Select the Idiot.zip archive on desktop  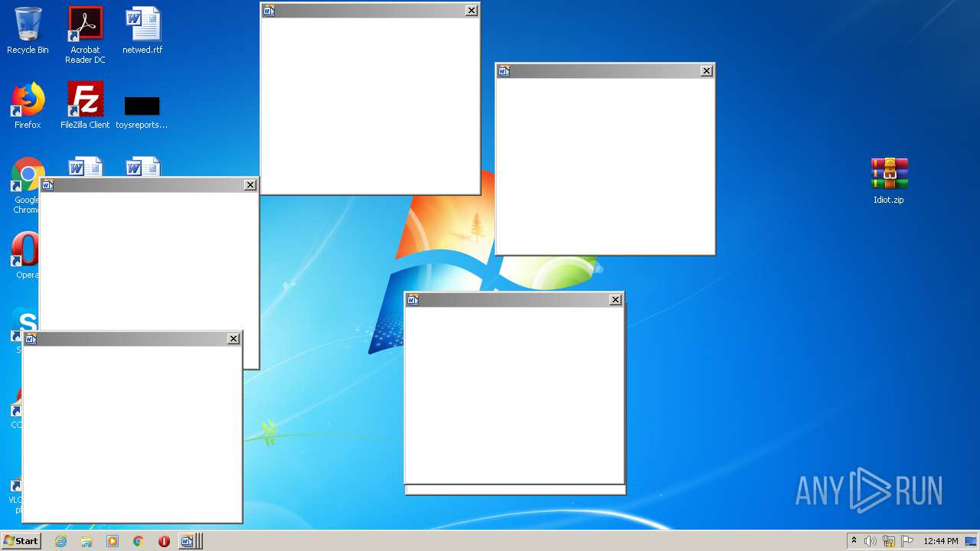click(889, 181)
